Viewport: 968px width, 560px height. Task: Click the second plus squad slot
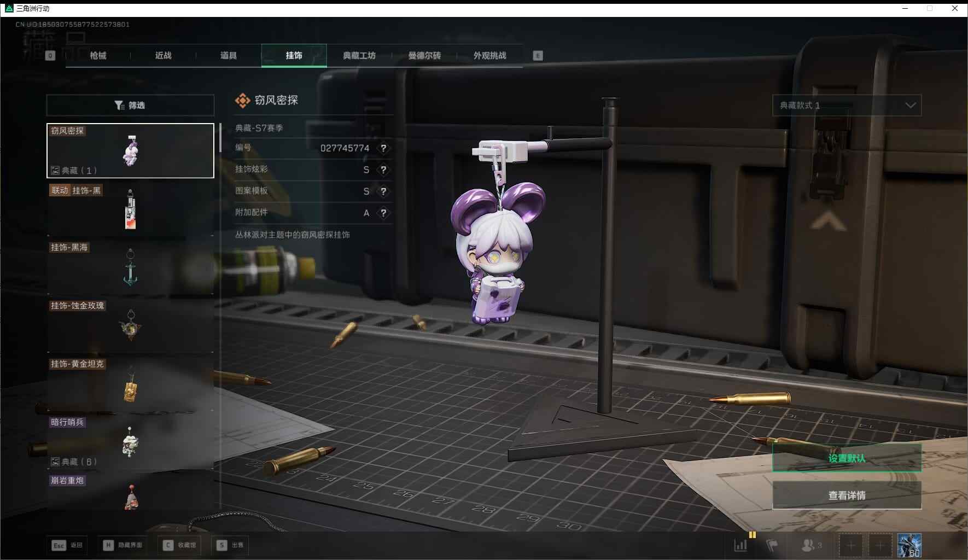point(879,545)
